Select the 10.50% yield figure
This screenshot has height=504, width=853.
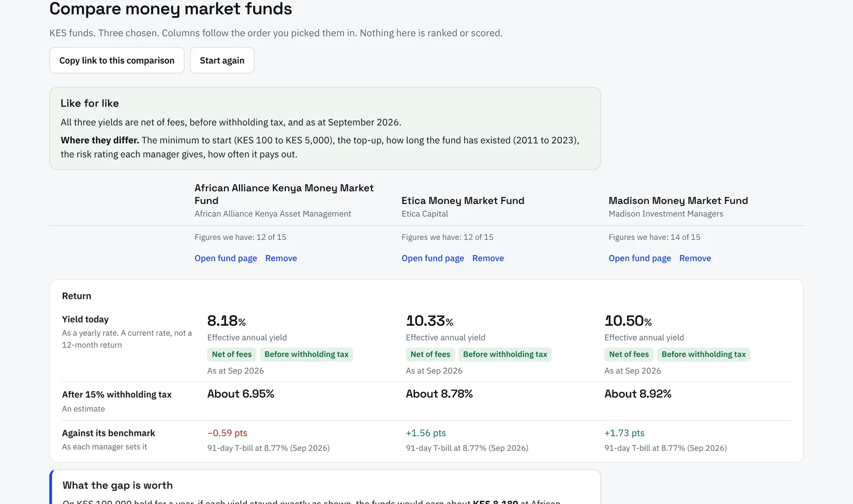point(628,321)
